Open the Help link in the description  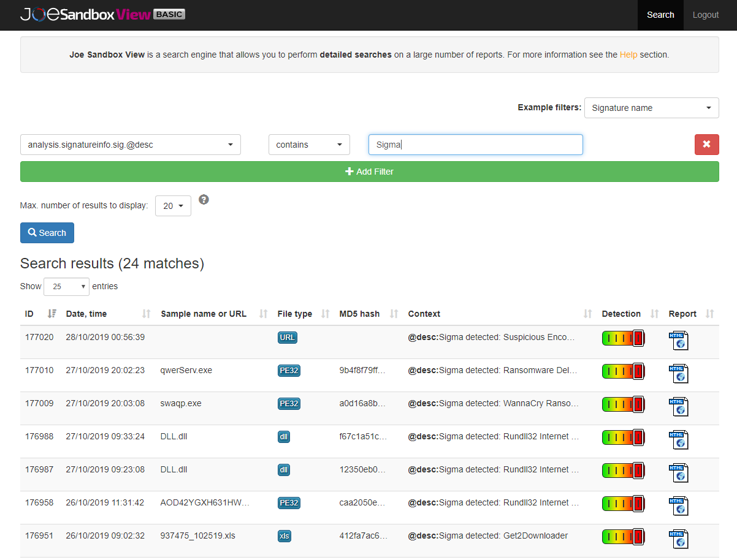pyautogui.click(x=628, y=54)
